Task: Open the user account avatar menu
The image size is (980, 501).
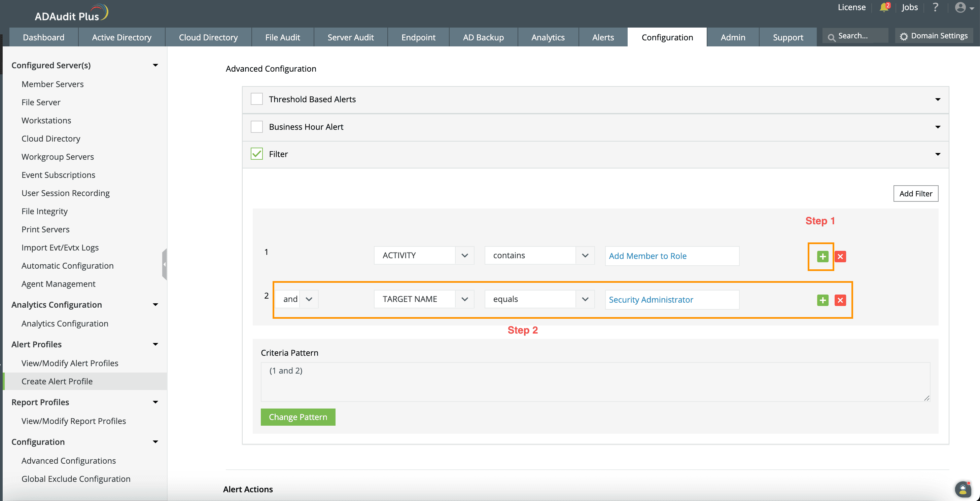Action: 961,8
